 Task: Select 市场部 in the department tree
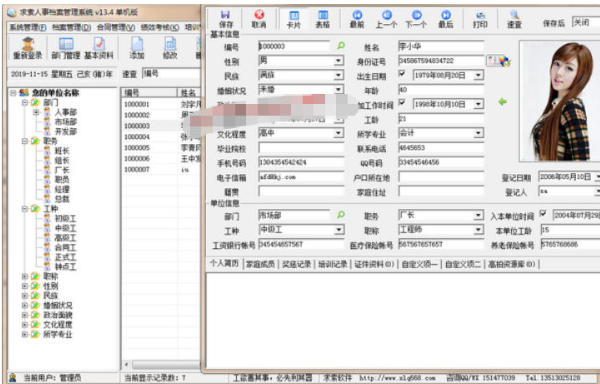point(65,122)
